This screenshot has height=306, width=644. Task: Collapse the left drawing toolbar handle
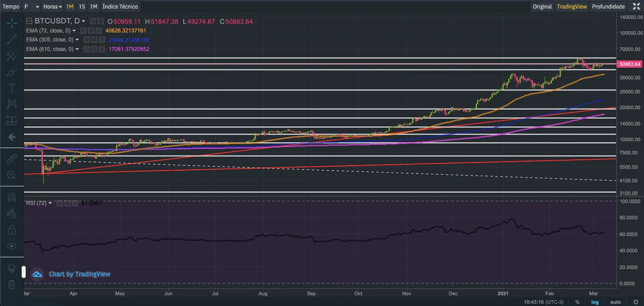[x=23, y=272]
